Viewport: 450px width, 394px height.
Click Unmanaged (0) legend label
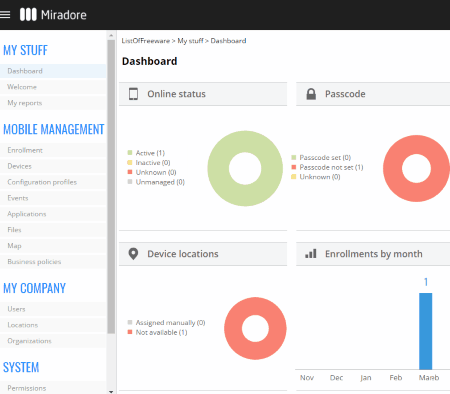(x=160, y=182)
